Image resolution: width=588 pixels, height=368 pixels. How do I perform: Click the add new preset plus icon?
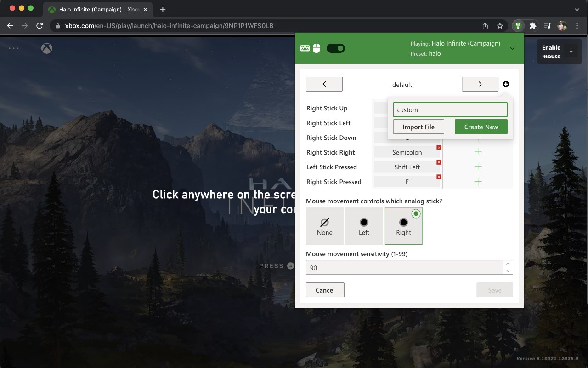click(506, 84)
